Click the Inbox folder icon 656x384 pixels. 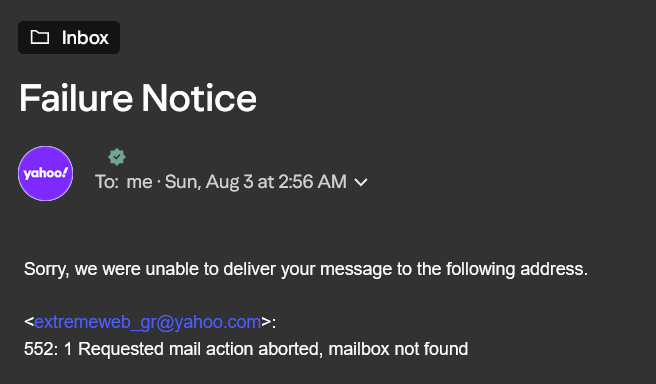pos(40,37)
